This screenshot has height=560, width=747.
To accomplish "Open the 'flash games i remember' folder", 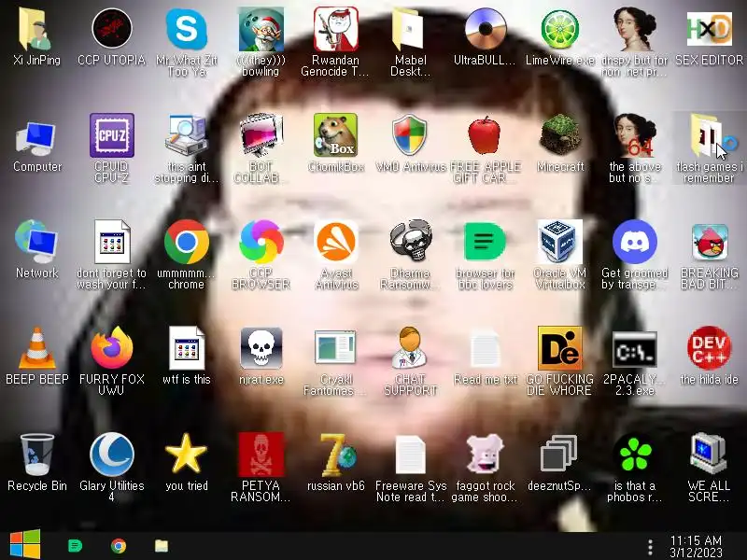I will [x=709, y=135].
